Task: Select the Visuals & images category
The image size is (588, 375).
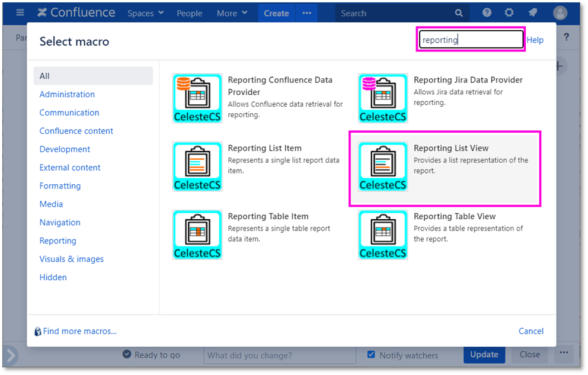Action: pos(72,259)
